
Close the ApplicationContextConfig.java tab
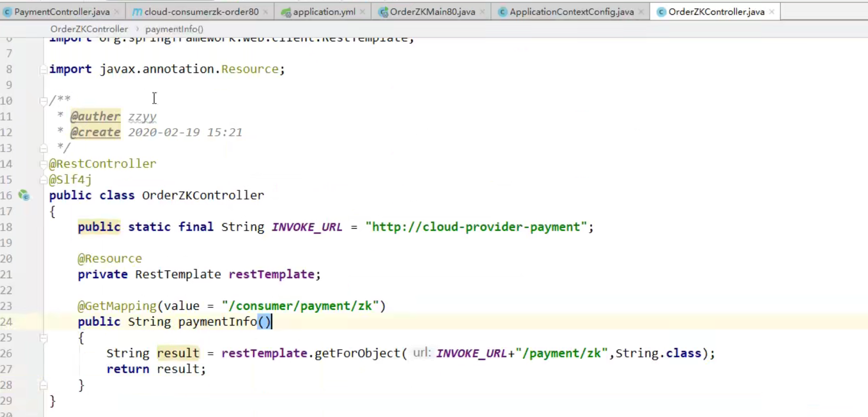point(641,12)
